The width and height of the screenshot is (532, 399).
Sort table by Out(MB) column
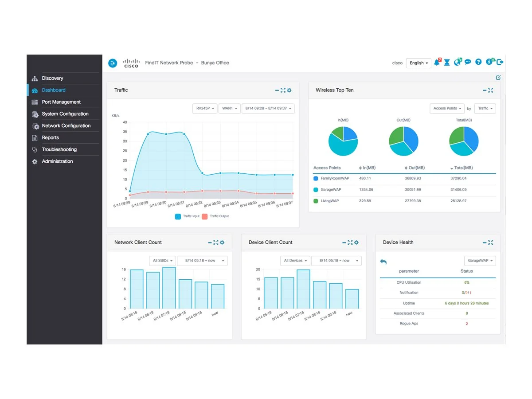pyautogui.click(x=415, y=168)
